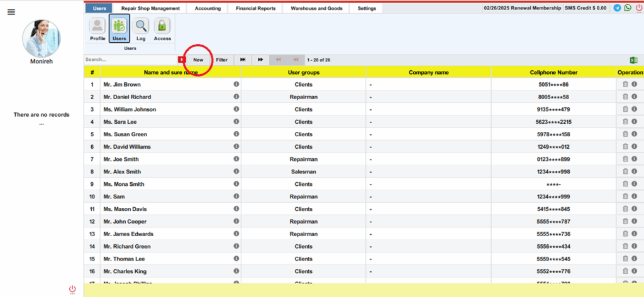Click the User groups column header
Viewport: 644px width, 297px height.
click(304, 72)
